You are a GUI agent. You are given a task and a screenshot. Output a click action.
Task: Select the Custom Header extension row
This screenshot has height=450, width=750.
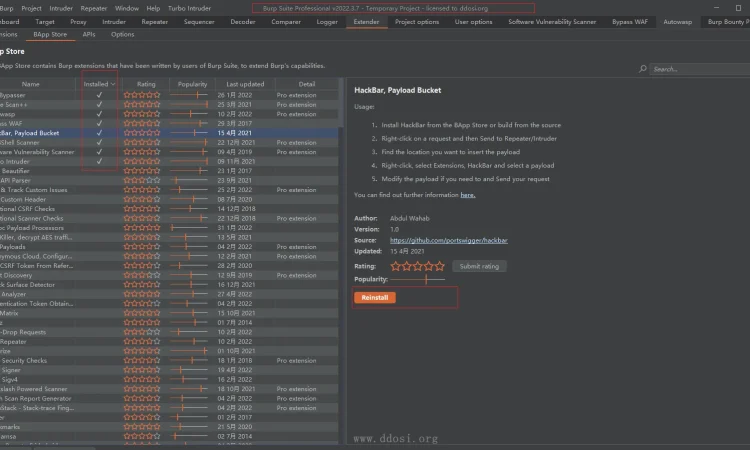click(169, 199)
